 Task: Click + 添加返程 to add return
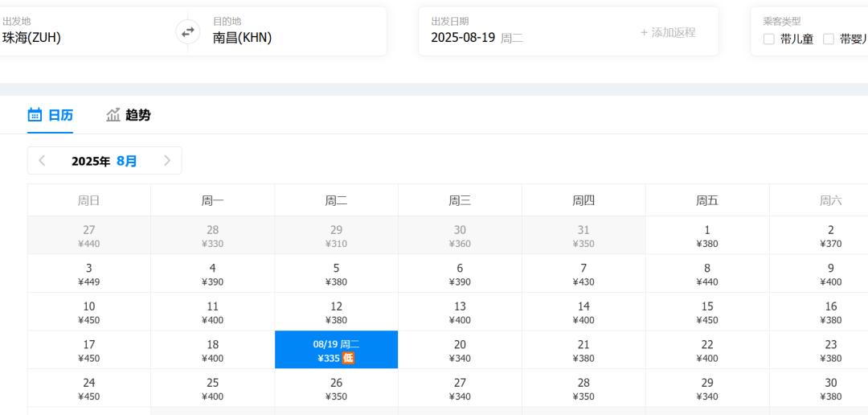coord(668,32)
